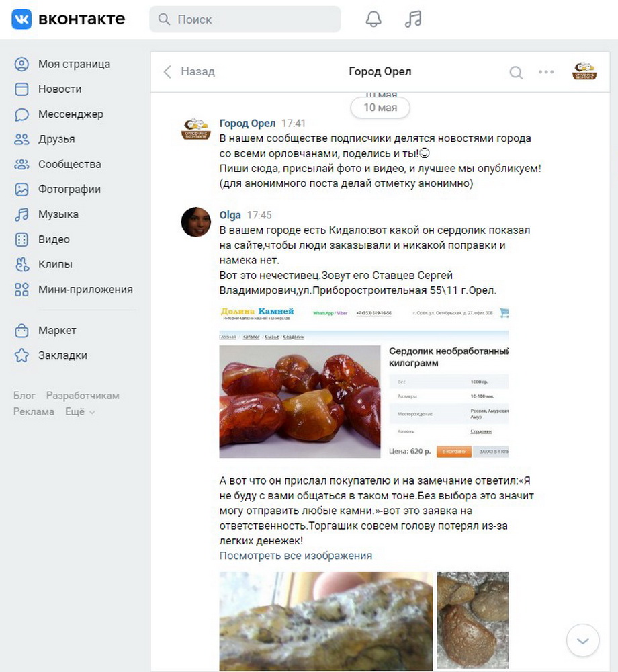This screenshot has height=672, width=618.
Task: Open the music player note icon
Action: (x=413, y=19)
